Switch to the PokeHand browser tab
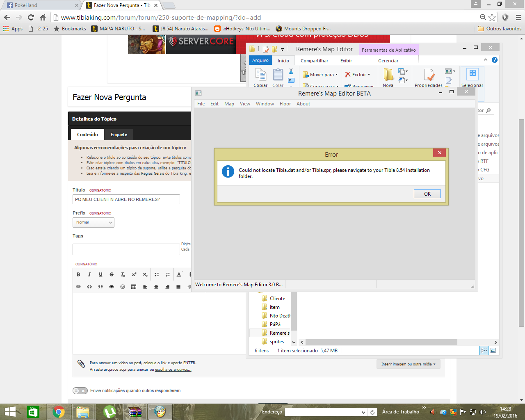 pos(40,5)
